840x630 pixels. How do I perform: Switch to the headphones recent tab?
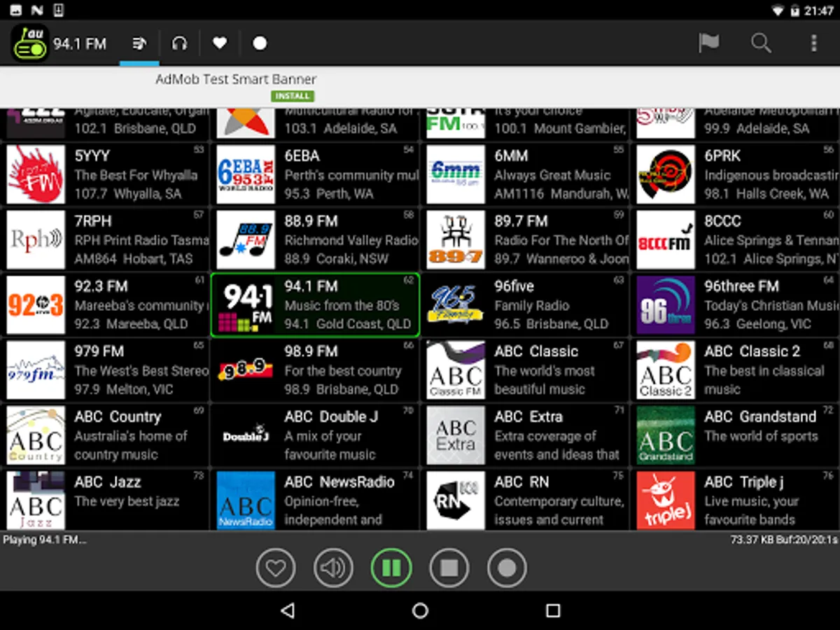180,43
